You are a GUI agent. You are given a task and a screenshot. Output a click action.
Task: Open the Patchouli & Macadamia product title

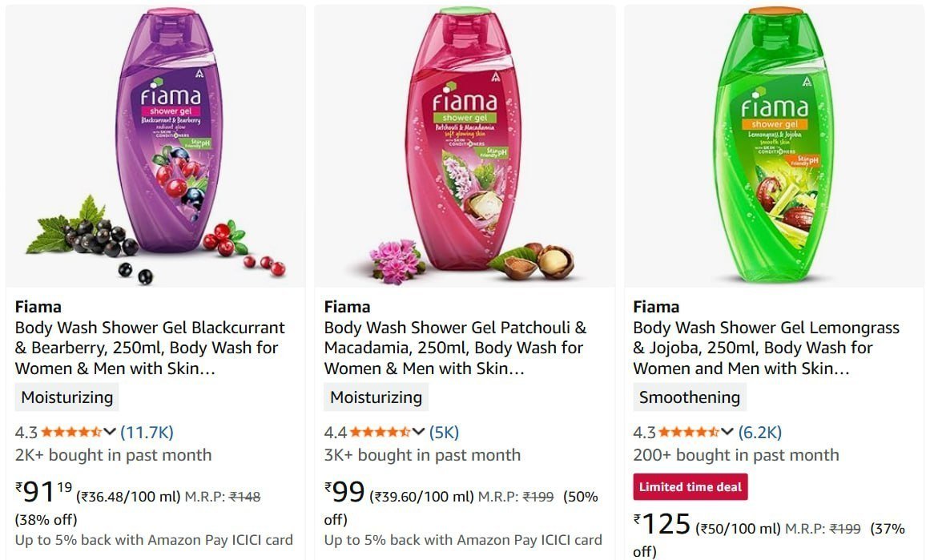[x=454, y=348]
